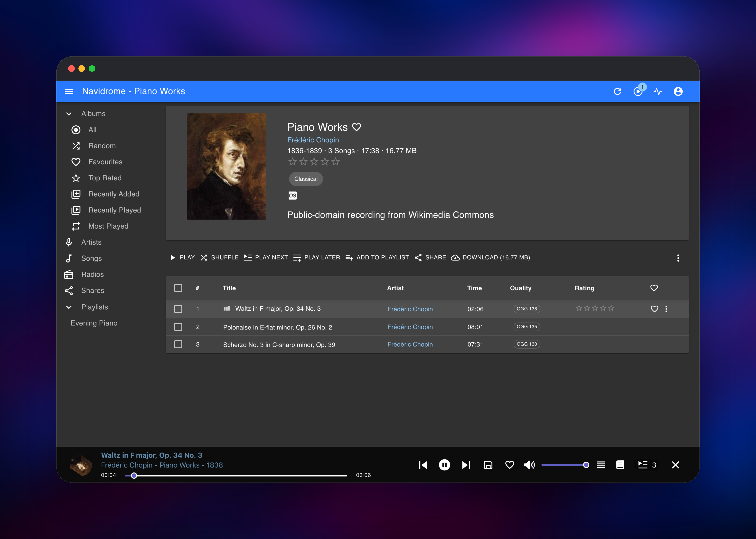Screen dimensions: 756x539
Task: Open the user account icon
Action: point(678,91)
